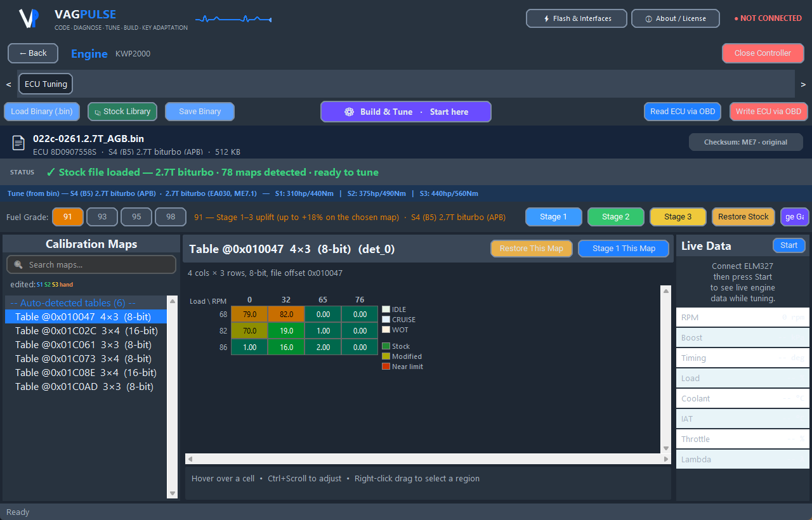
Task: Start Live Data streaming
Action: coord(789,245)
